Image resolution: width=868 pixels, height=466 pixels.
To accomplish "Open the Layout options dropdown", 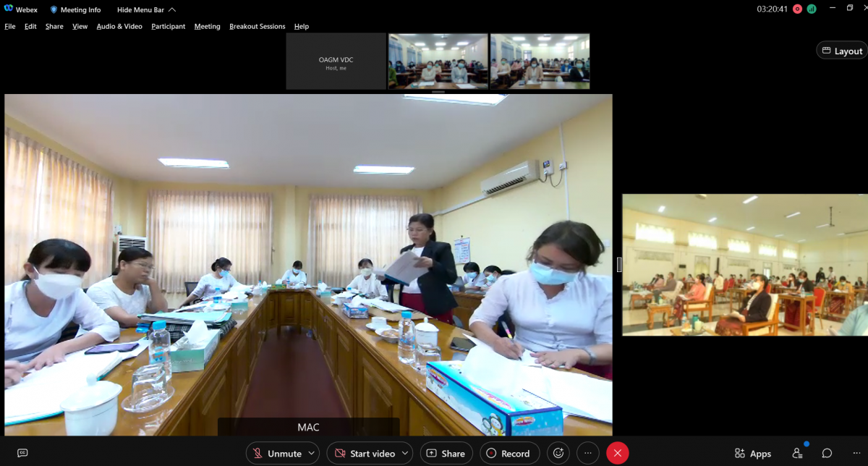I will tap(841, 51).
